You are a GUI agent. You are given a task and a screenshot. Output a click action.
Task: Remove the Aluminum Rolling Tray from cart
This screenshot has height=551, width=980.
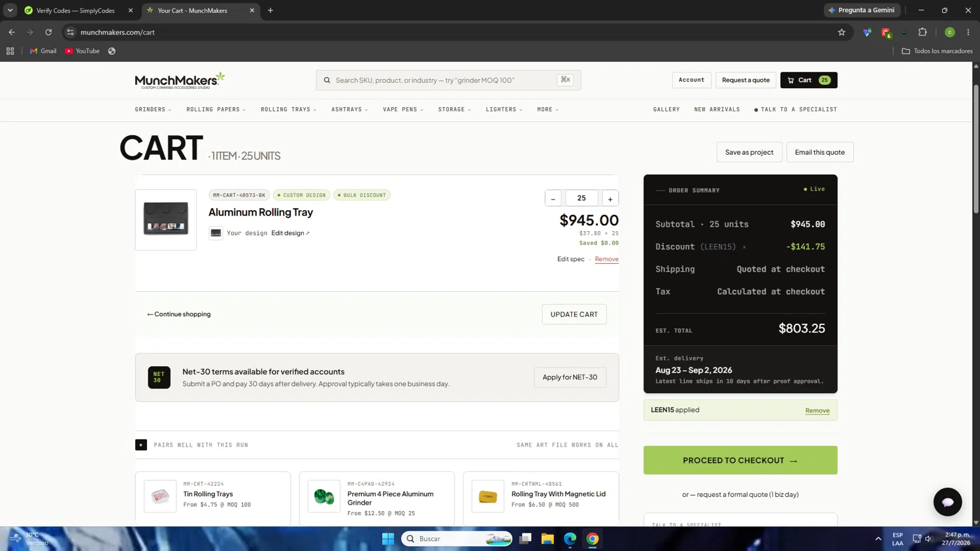[x=606, y=259]
